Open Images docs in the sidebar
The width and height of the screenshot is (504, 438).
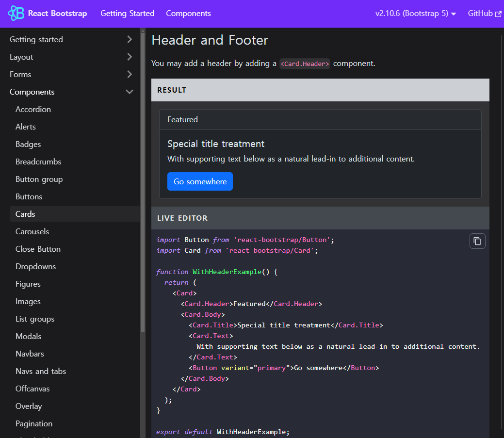28,301
